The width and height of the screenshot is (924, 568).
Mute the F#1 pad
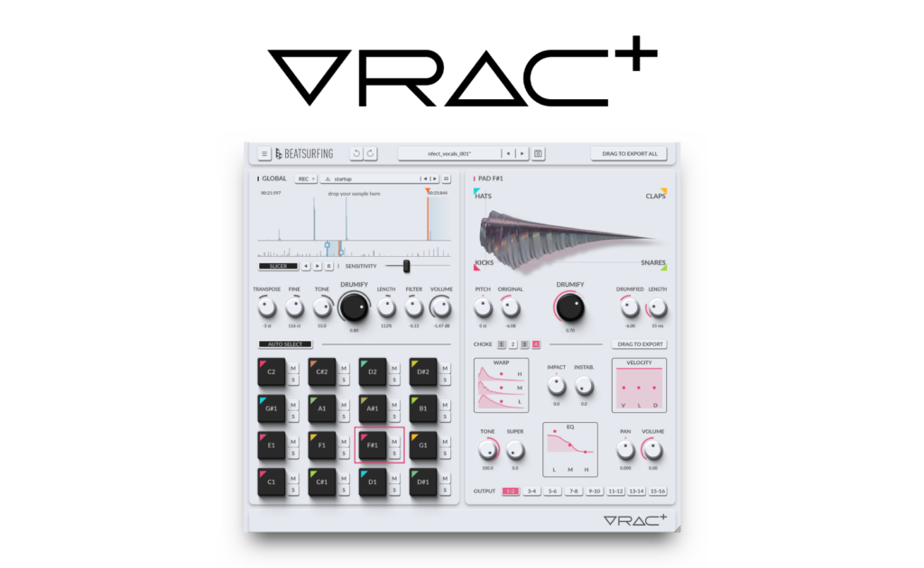tap(394, 442)
